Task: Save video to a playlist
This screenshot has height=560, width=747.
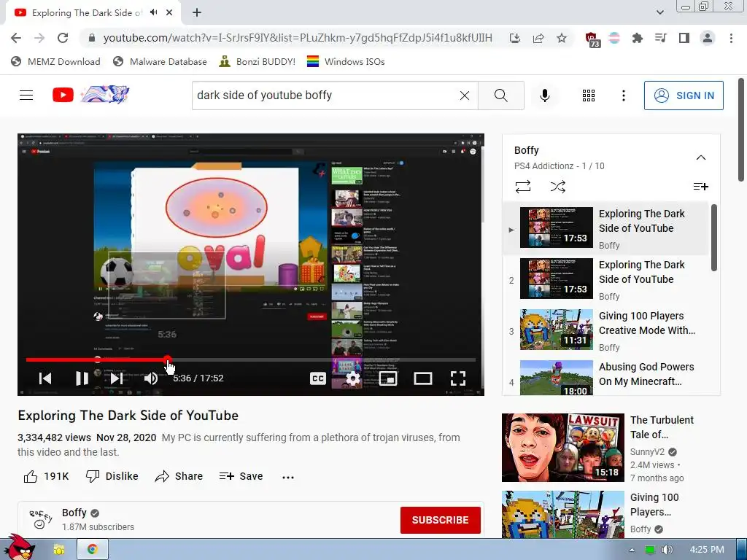Action: coord(241,476)
